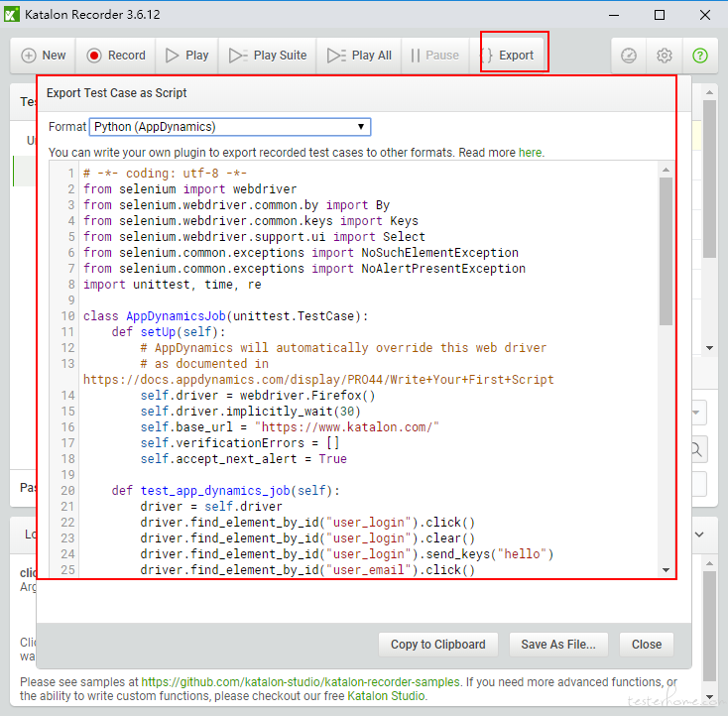Open the help question mark icon
Screen dimensions: 728x716
tap(700, 56)
